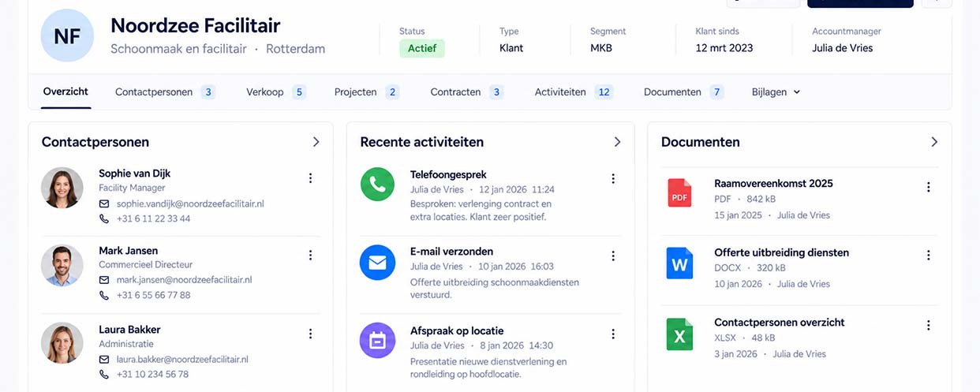Open the Contactpersonen overzicht file
980x392 pixels.
click(x=779, y=322)
